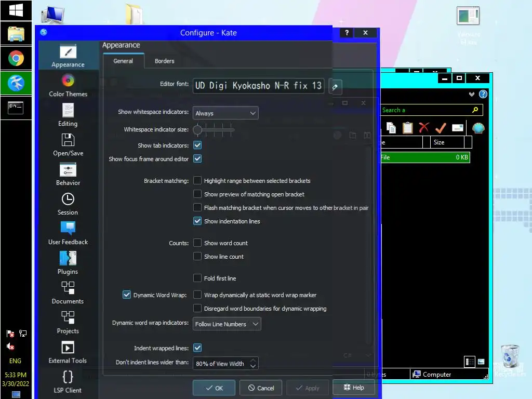Click the Editor font field
The image size is (532, 399).
point(259,86)
